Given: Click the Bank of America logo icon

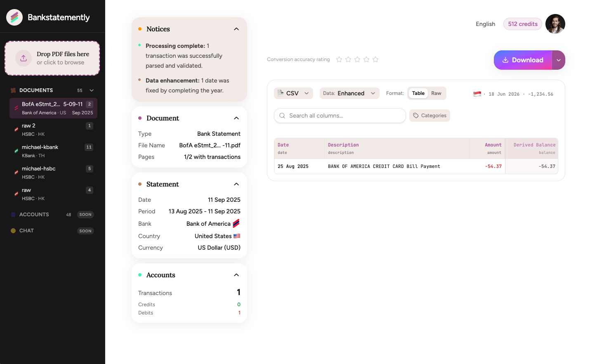Looking at the screenshot, I should coord(236,223).
